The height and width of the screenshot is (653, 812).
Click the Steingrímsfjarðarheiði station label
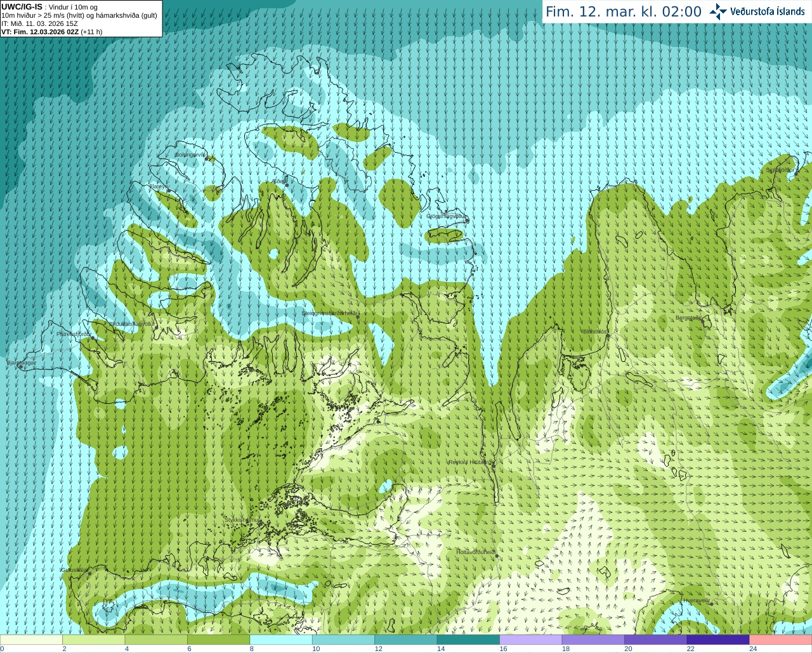tap(330, 313)
